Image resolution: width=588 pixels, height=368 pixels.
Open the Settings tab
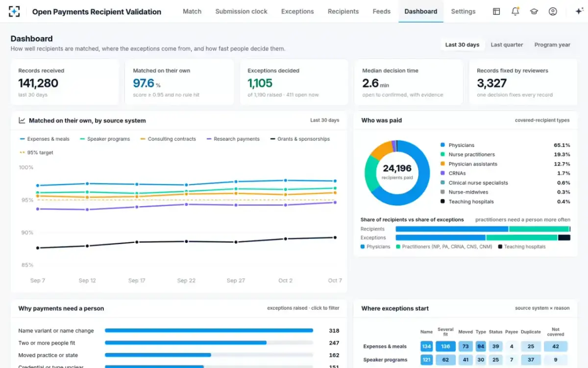coord(463,11)
